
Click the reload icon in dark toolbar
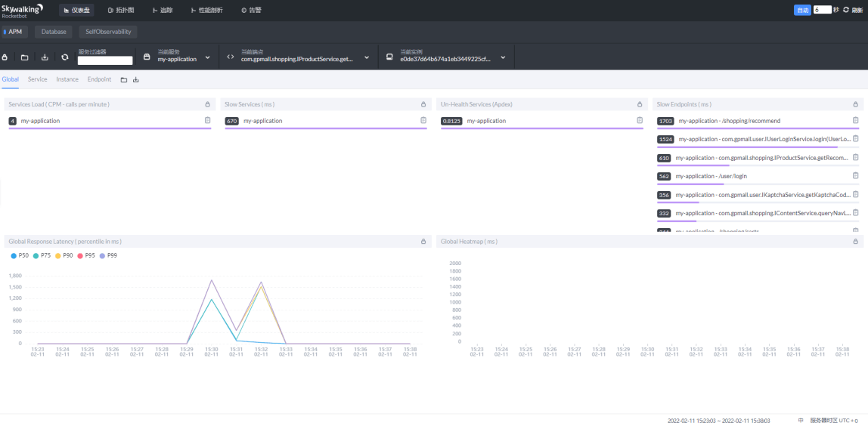pyautogui.click(x=65, y=57)
